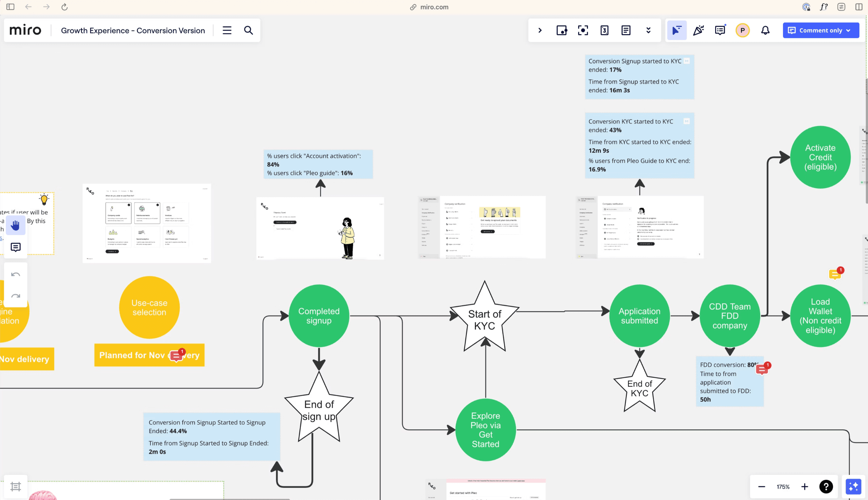Toggle collaborators' cursors icon

click(676, 30)
